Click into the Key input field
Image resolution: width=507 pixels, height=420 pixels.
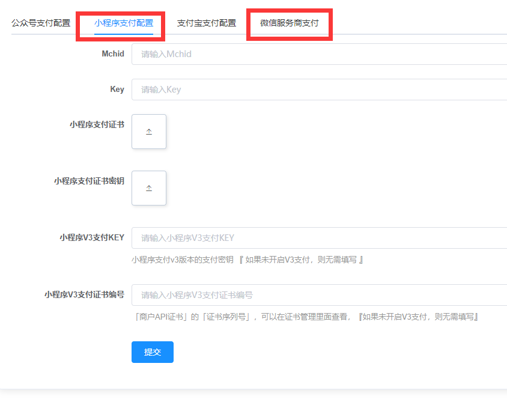point(319,90)
